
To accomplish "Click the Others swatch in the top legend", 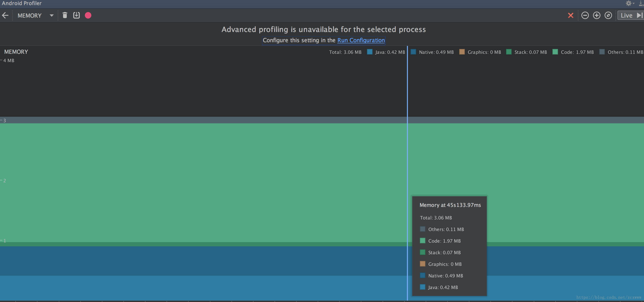I will point(602,52).
